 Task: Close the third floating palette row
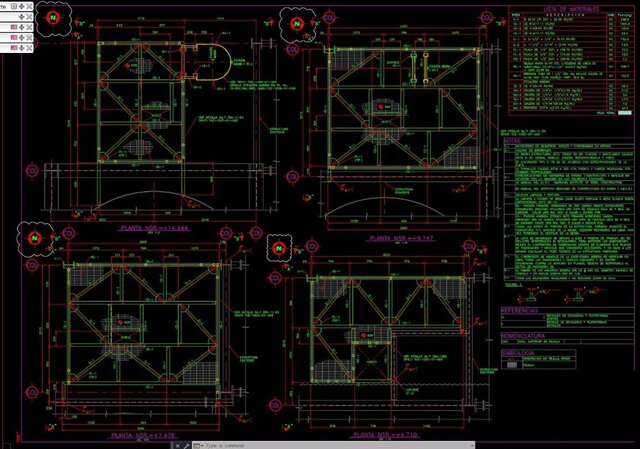(29, 27)
